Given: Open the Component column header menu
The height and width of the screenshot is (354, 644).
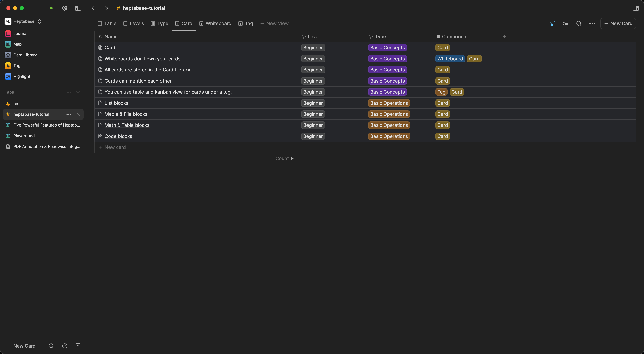Looking at the screenshot, I should pos(465,37).
